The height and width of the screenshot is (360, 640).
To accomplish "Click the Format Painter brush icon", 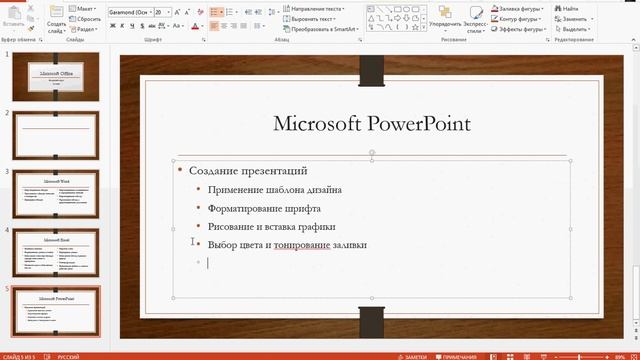I will [x=31, y=28].
